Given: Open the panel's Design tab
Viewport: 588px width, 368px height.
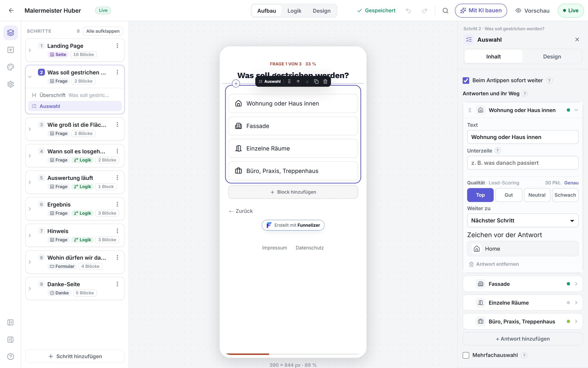Looking at the screenshot, I should (552, 56).
